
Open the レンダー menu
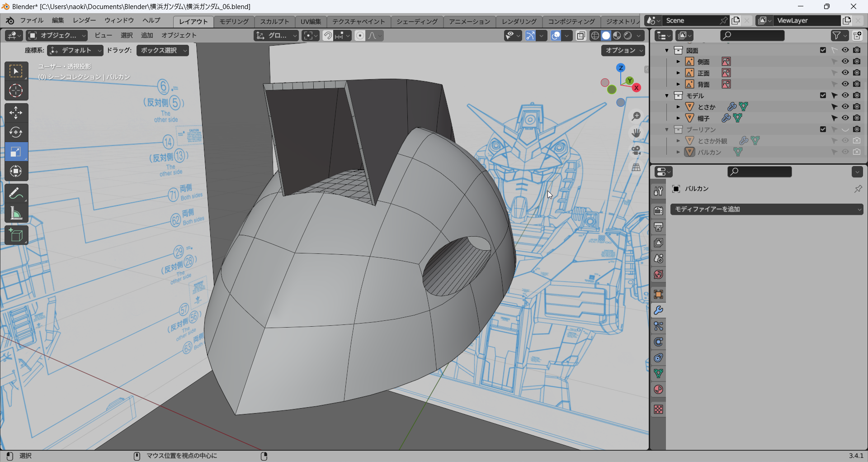(x=84, y=20)
